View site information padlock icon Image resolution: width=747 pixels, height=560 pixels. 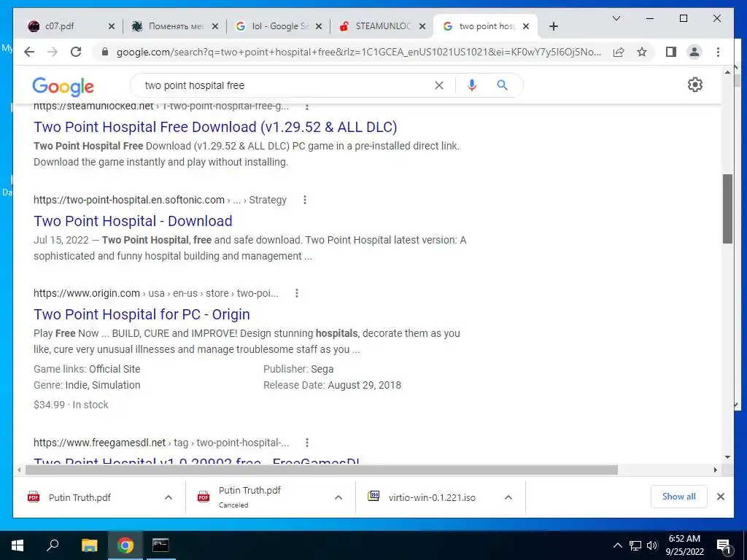tap(105, 52)
